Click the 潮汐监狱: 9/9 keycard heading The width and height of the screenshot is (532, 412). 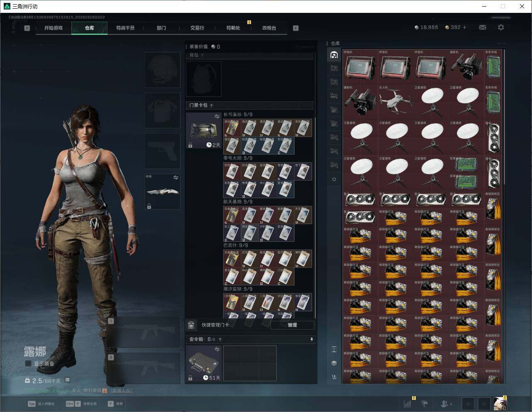[x=238, y=289]
